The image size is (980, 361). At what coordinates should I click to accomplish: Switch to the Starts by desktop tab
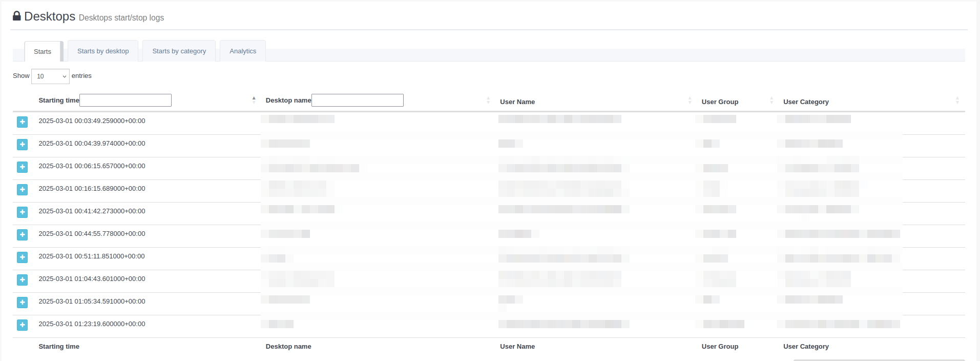(103, 51)
